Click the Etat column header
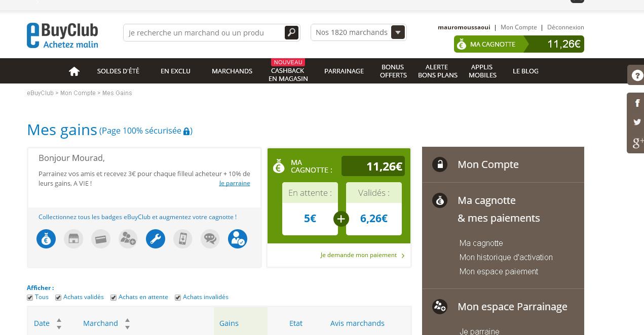Screen dimensions: 644x335 (x=296, y=323)
